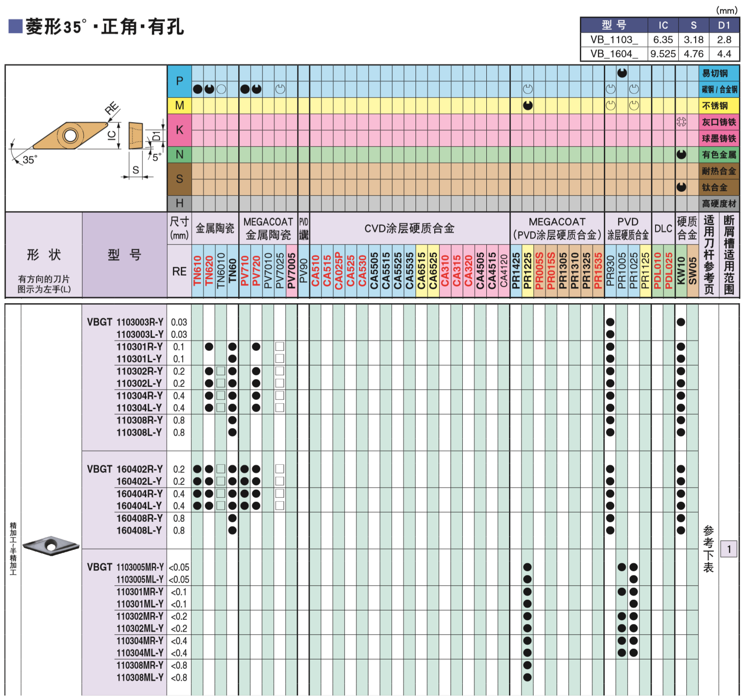Click the black symbol in the 钛合金 row
745x700 pixels.
coord(681,187)
